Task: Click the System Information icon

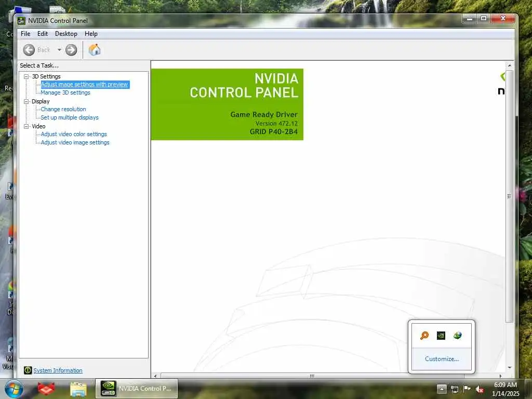Action: [x=28, y=370]
